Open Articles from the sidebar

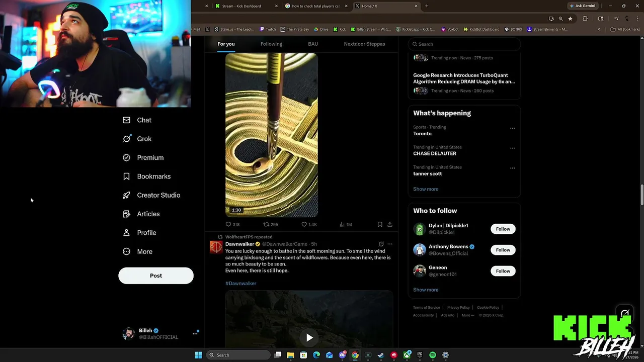coord(141,214)
